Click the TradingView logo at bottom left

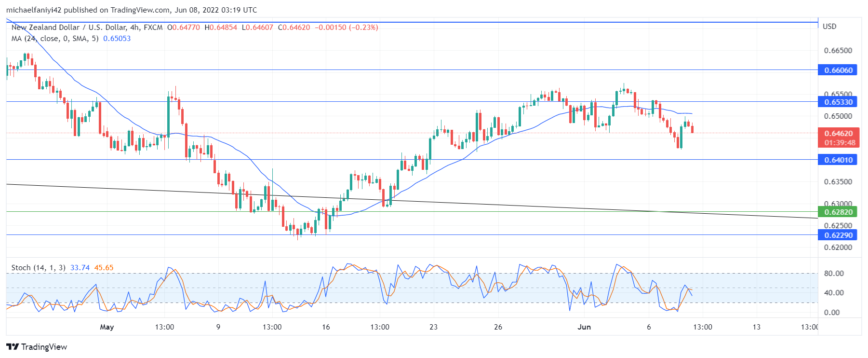37,347
